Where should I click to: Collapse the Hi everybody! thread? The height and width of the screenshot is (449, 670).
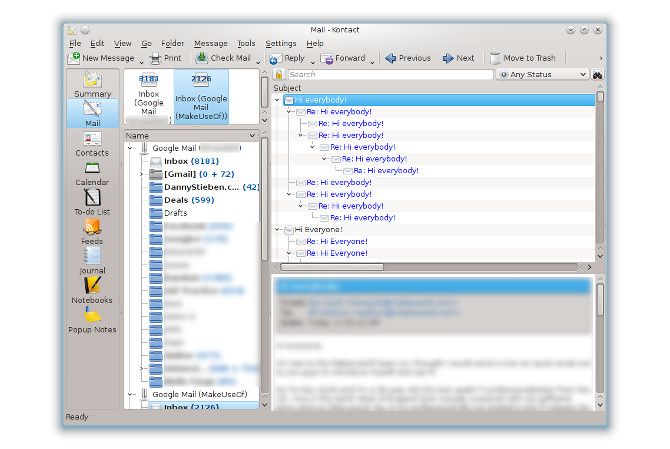tap(277, 100)
